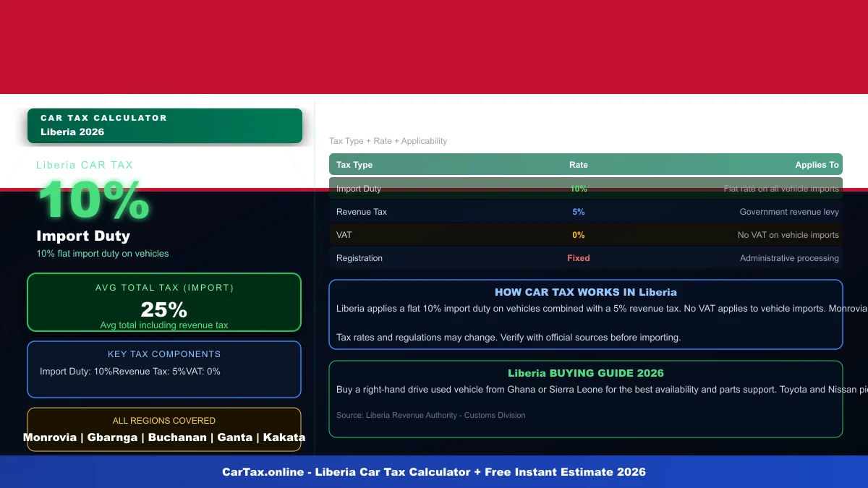The height and width of the screenshot is (488, 868).
Task: Click the 'Liberia applies a flat 10% import duty' paragraph
Action: coord(602,309)
